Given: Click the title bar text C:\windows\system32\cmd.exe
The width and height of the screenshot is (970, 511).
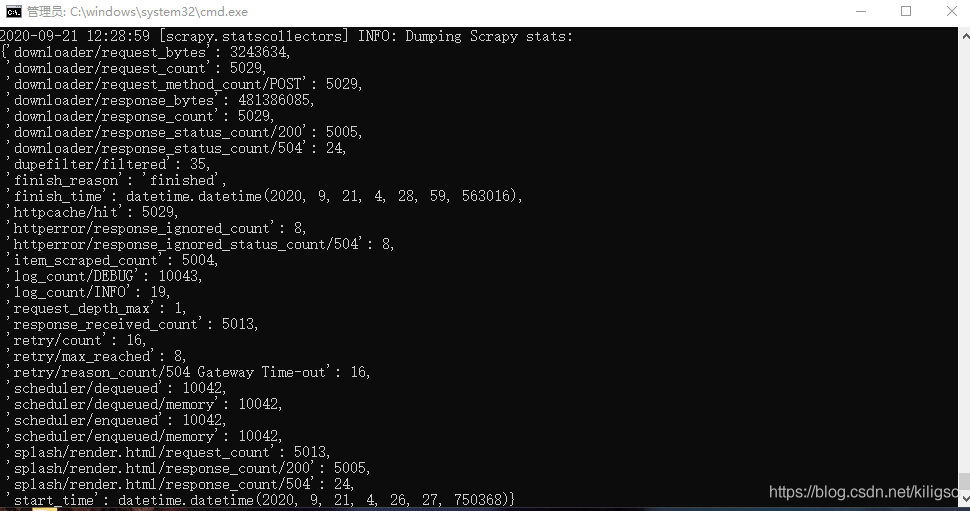Looking at the screenshot, I should click(159, 12).
